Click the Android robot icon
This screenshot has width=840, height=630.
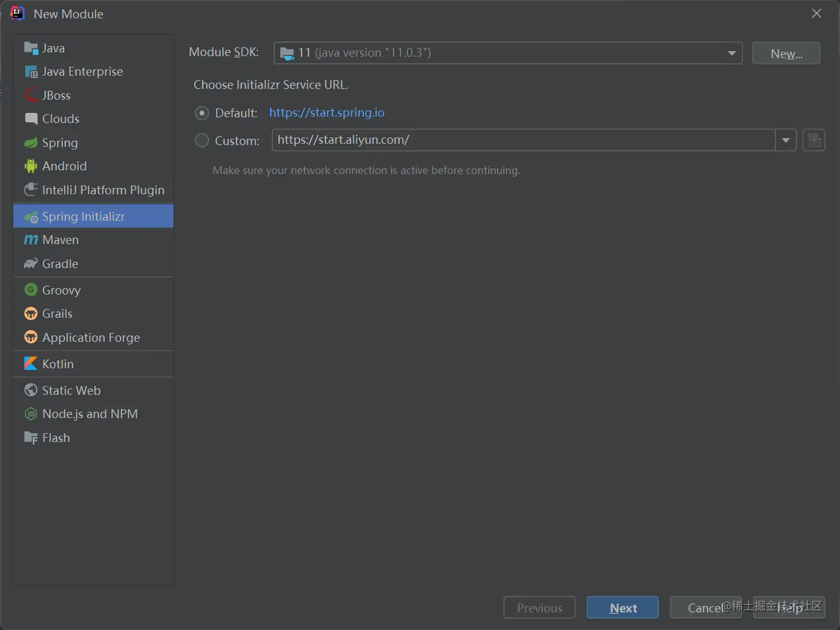(31, 166)
